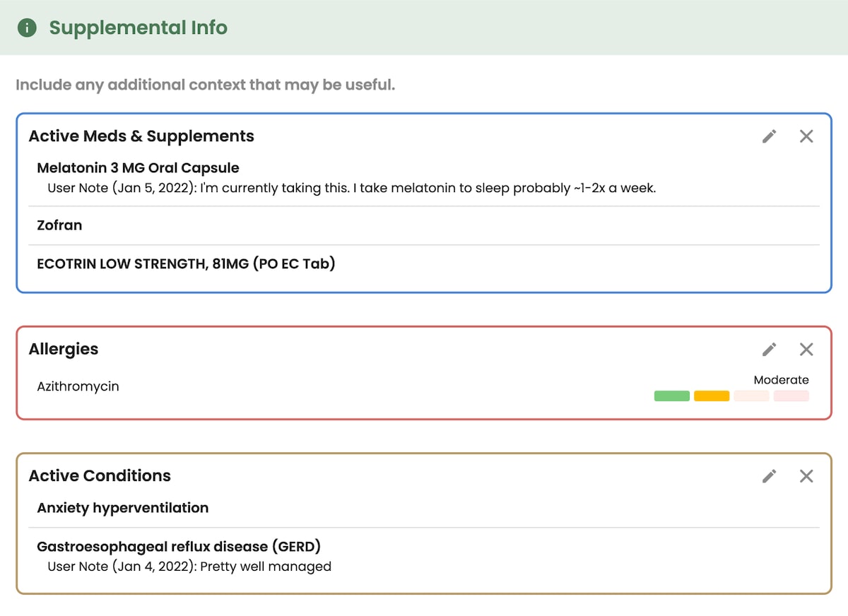Click the Active Meds & Supplements title

click(x=141, y=136)
